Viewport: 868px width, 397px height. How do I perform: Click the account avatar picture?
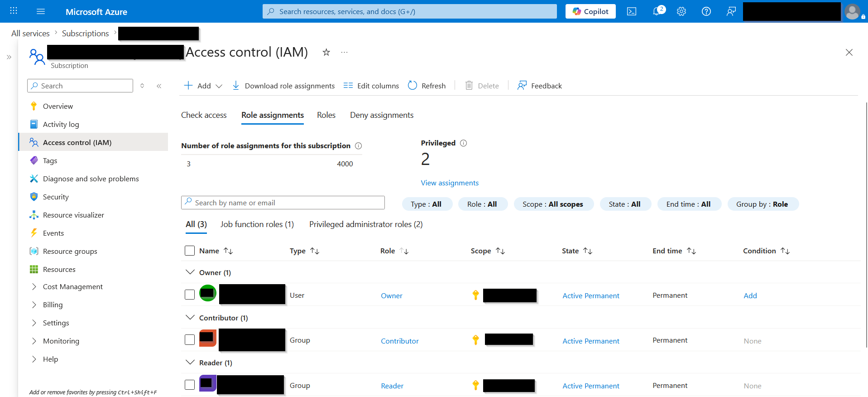point(853,11)
